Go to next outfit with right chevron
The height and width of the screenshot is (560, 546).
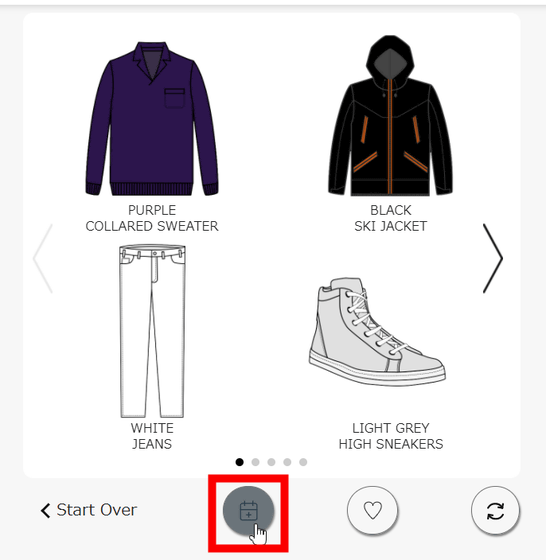pos(493,259)
